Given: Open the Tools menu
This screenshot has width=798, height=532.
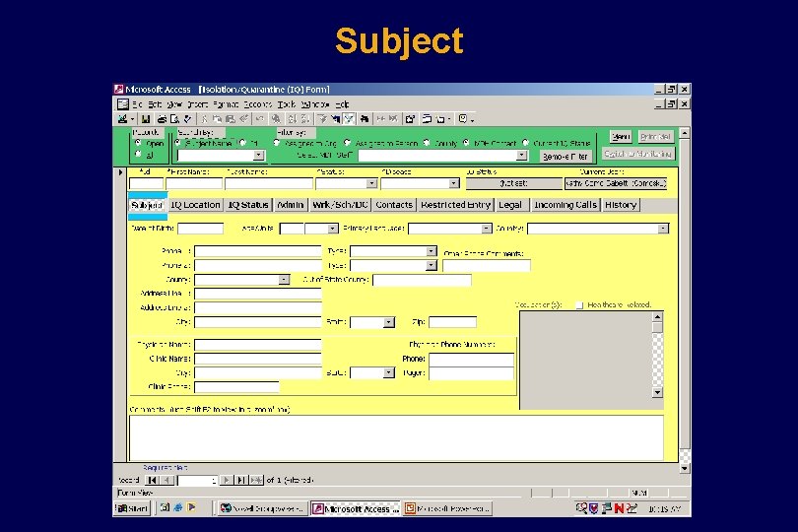Looking at the screenshot, I should click(x=287, y=104).
